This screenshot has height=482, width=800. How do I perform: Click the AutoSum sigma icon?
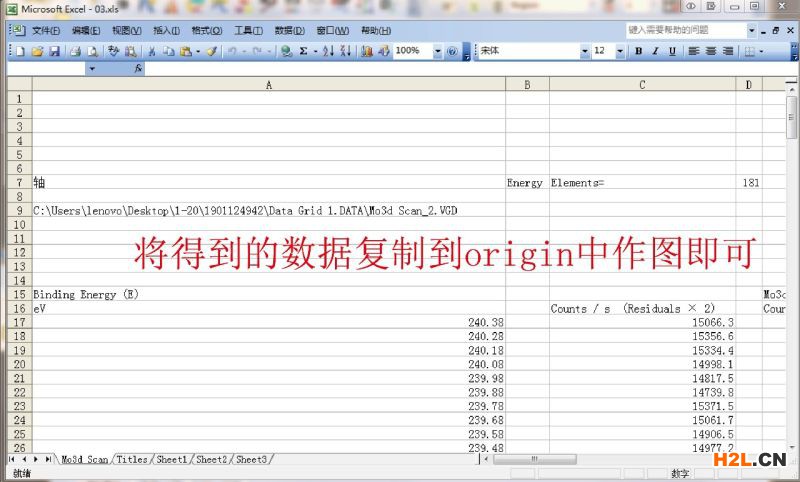point(303,51)
